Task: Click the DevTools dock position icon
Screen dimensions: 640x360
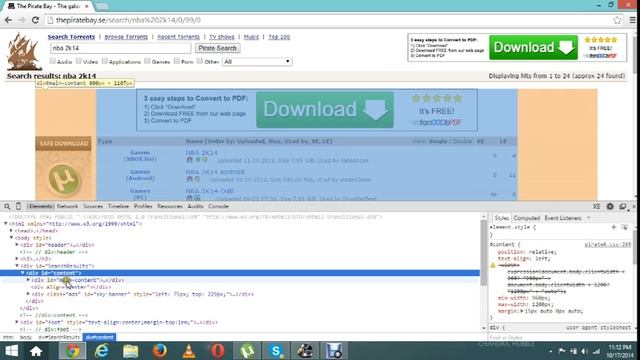Action: click(x=622, y=207)
